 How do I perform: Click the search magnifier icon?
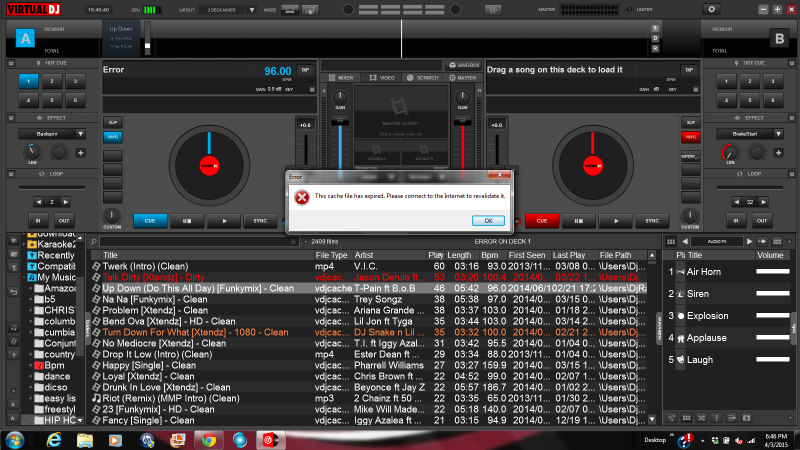click(94, 241)
